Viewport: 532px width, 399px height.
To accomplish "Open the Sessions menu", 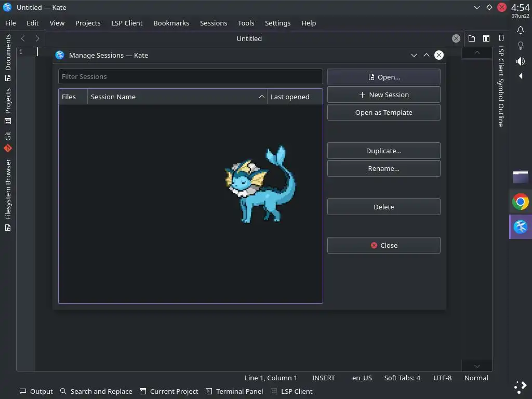I will pyautogui.click(x=214, y=23).
